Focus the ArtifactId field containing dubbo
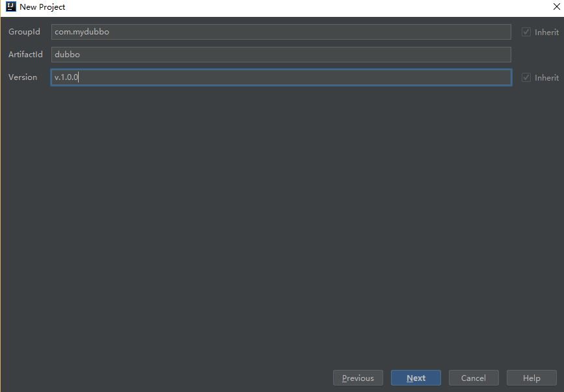 (281, 55)
